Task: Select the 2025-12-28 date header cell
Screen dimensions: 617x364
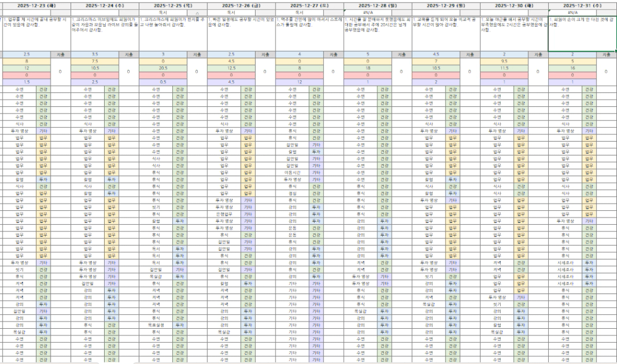Action: [x=378, y=6]
